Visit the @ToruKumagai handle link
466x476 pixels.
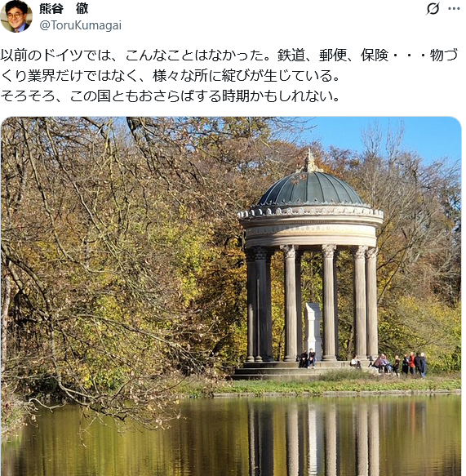point(81,25)
